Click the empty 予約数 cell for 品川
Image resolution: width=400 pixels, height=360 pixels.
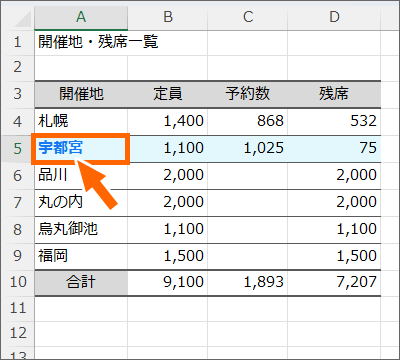pyautogui.click(x=248, y=176)
